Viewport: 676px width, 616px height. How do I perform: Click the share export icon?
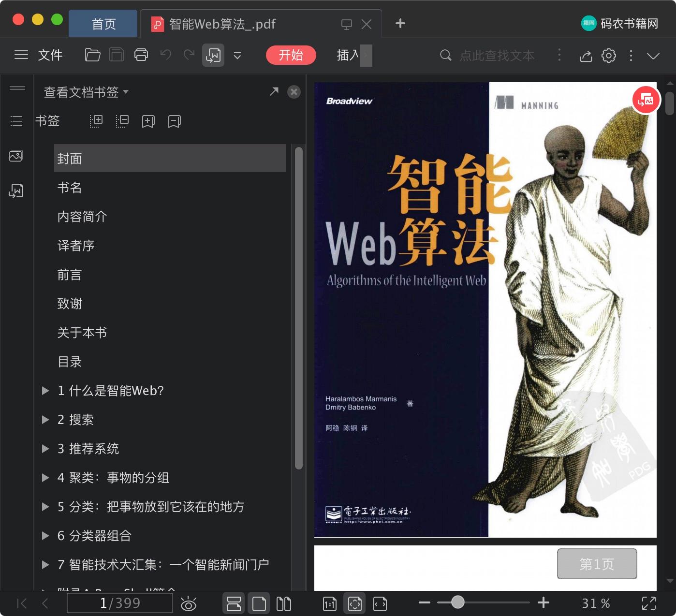586,56
